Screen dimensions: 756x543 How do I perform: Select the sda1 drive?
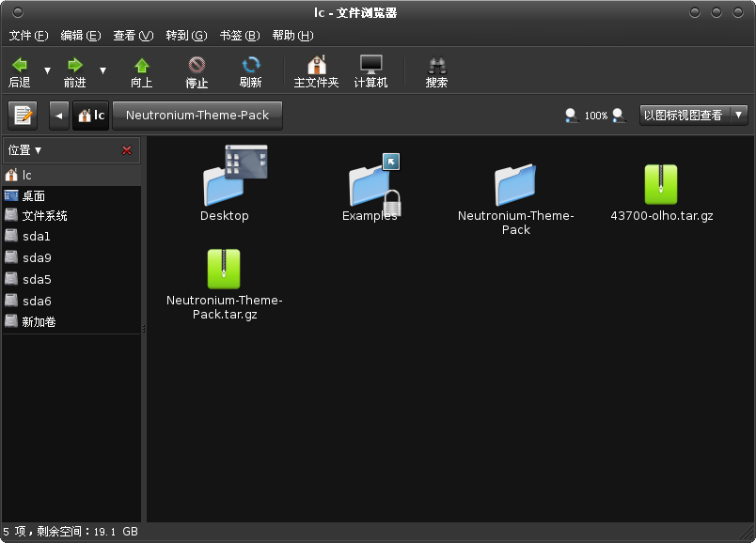pos(71,236)
